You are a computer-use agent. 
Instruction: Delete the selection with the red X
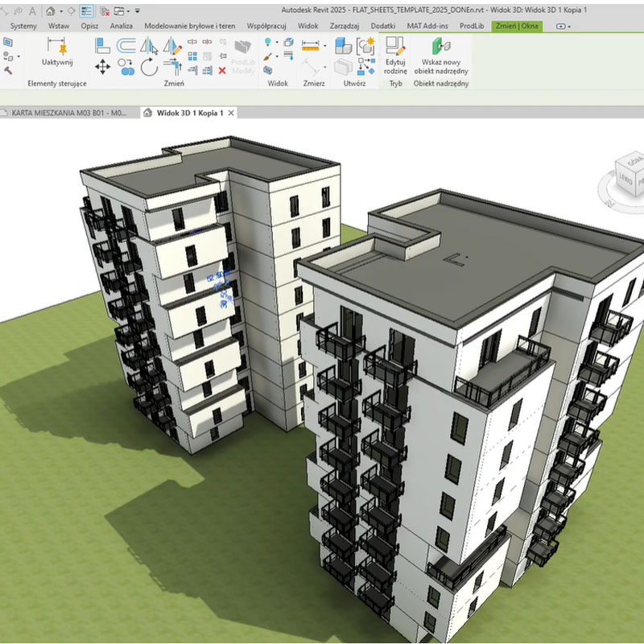pos(222,71)
